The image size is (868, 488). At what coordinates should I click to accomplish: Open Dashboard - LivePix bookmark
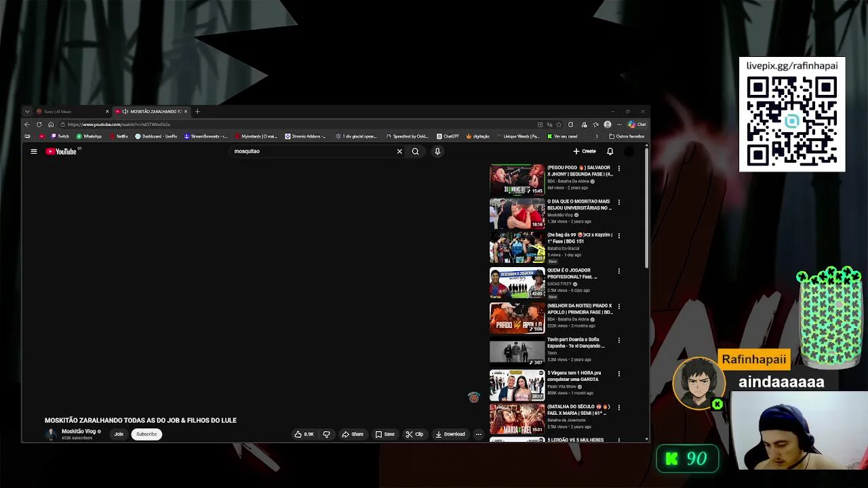pos(156,136)
